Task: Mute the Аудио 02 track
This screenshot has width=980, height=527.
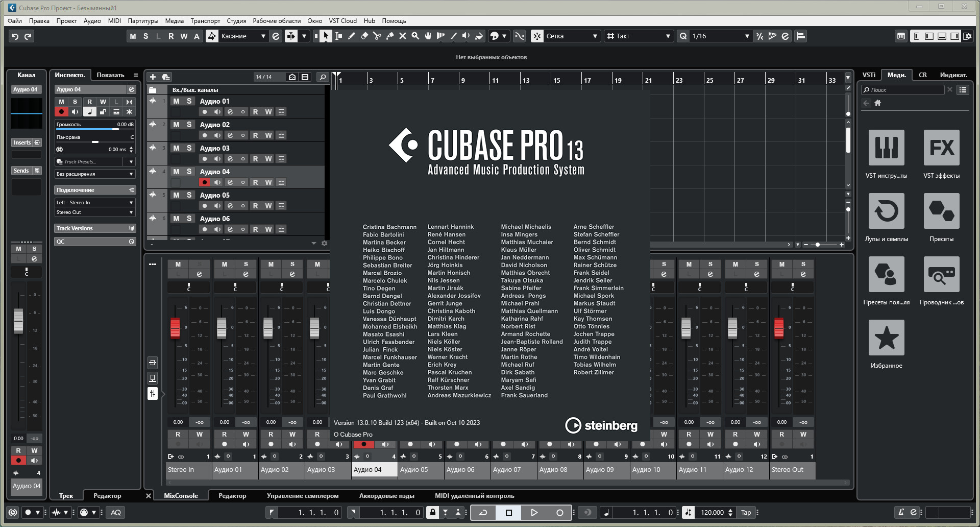Action: point(176,125)
